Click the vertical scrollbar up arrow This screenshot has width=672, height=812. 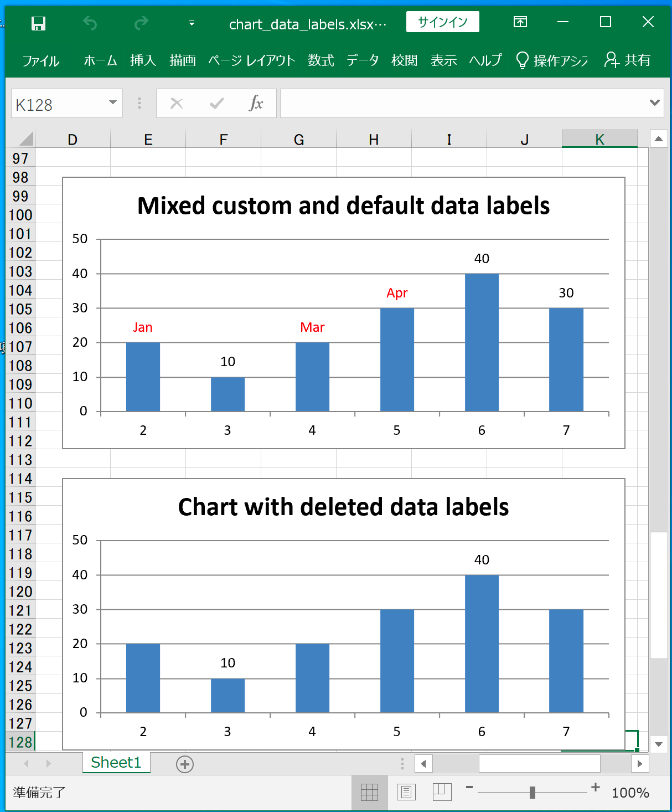click(x=658, y=138)
